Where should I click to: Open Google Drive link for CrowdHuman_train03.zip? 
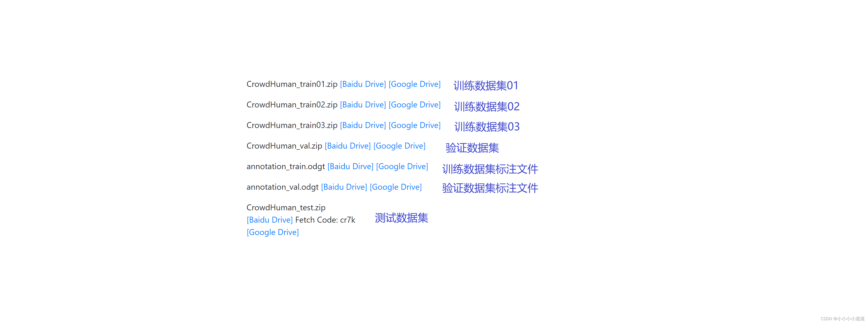pyautogui.click(x=414, y=125)
